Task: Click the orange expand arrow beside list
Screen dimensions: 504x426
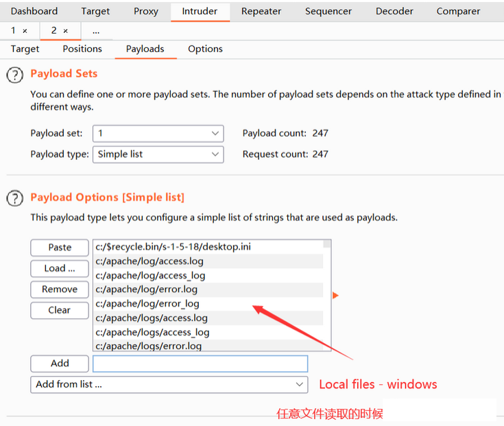Action: 335,295
